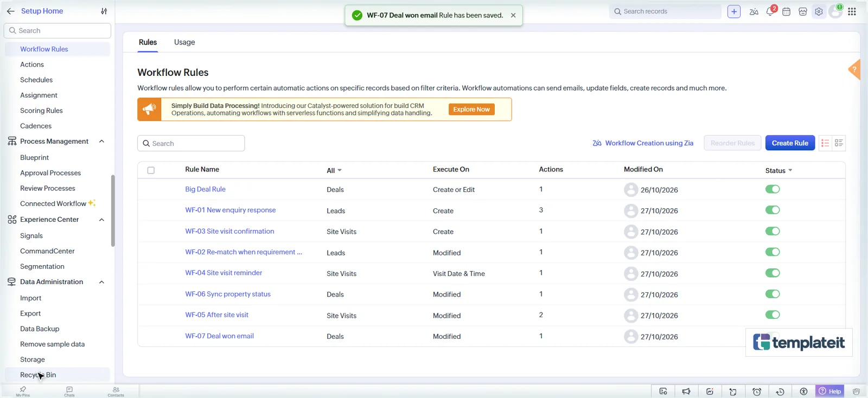
Task: Collapse the Process Management section
Action: pyautogui.click(x=101, y=142)
